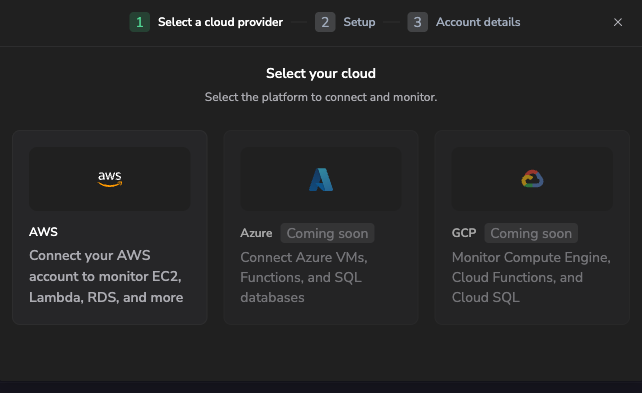Click the step 3 number badge

pyautogui.click(x=418, y=22)
